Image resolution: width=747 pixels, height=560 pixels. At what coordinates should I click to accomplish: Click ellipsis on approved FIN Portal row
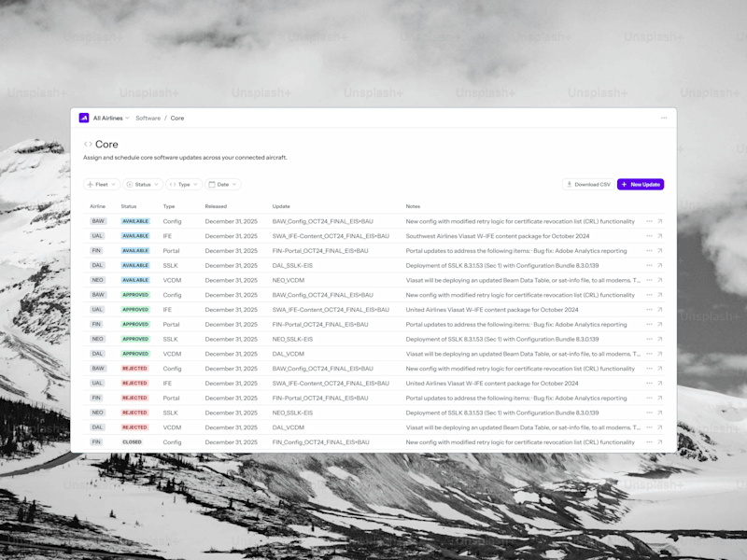click(x=649, y=324)
